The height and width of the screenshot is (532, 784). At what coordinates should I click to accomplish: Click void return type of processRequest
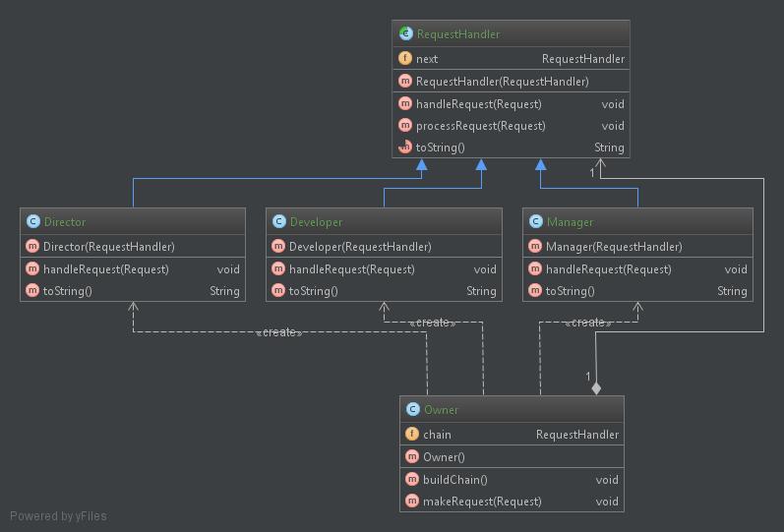pos(613,126)
